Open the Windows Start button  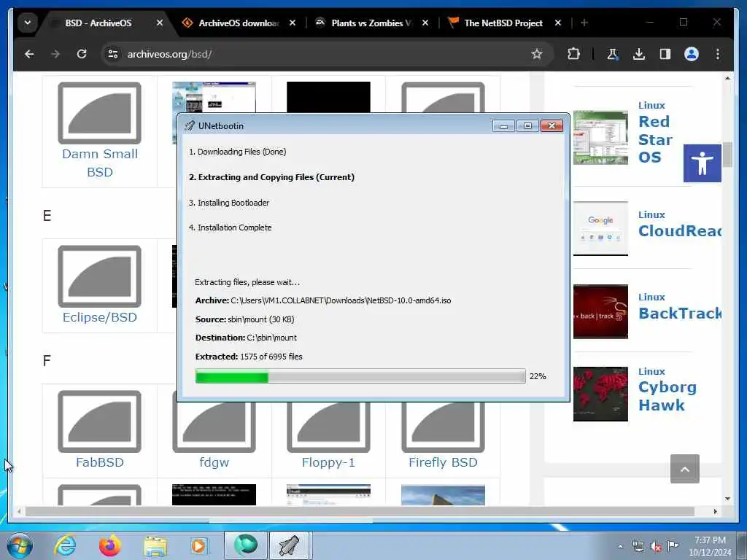[20, 545]
